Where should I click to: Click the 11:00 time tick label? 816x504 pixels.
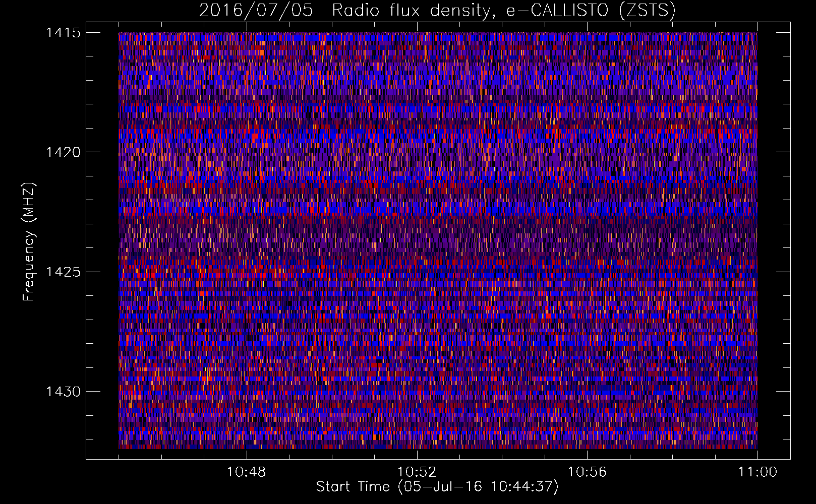coord(758,472)
